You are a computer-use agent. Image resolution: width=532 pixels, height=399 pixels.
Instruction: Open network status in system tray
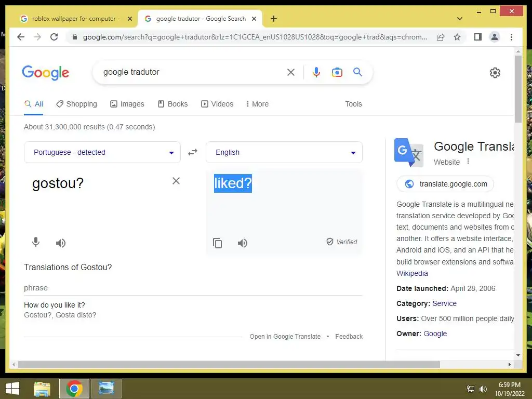click(x=471, y=389)
